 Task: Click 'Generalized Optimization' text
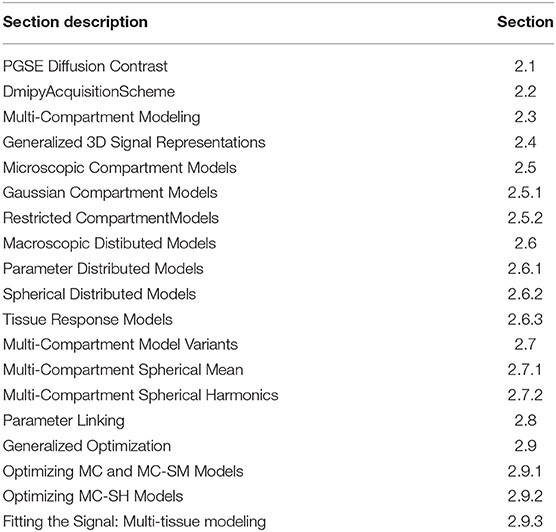coord(87,446)
